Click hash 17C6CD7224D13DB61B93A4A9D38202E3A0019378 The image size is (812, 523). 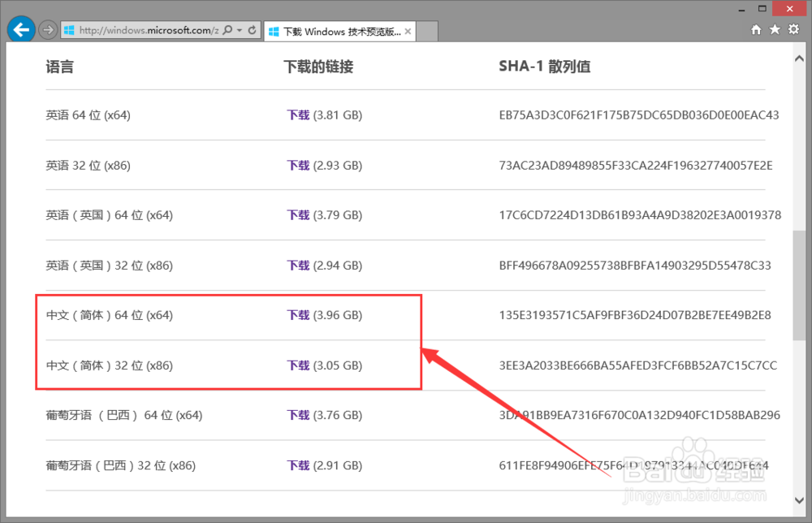tap(640, 215)
